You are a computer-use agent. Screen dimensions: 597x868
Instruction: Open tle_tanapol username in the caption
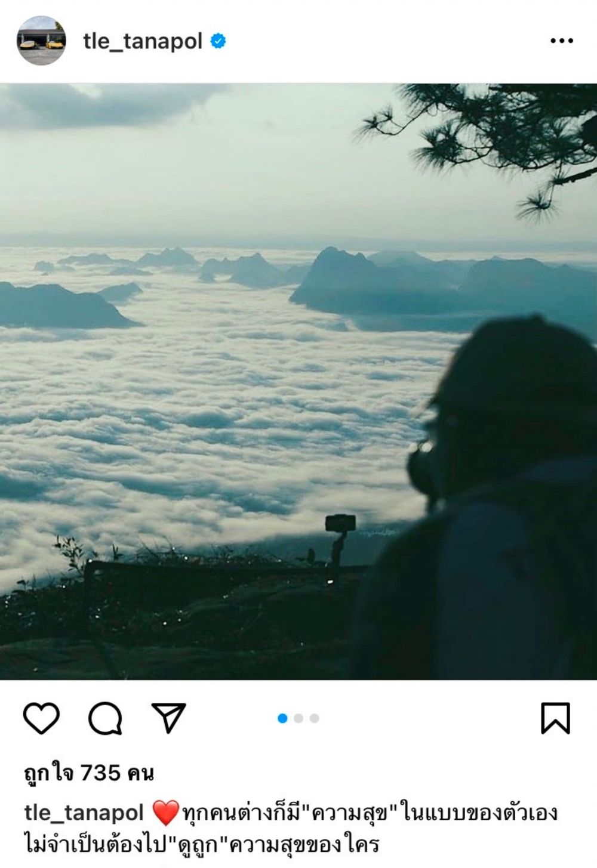(x=84, y=813)
